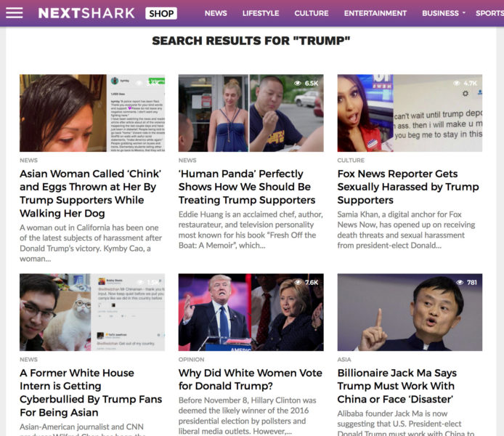This screenshot has width=504, height=436.
Task: Open the Opinion category label
Action: pos(191,360)
